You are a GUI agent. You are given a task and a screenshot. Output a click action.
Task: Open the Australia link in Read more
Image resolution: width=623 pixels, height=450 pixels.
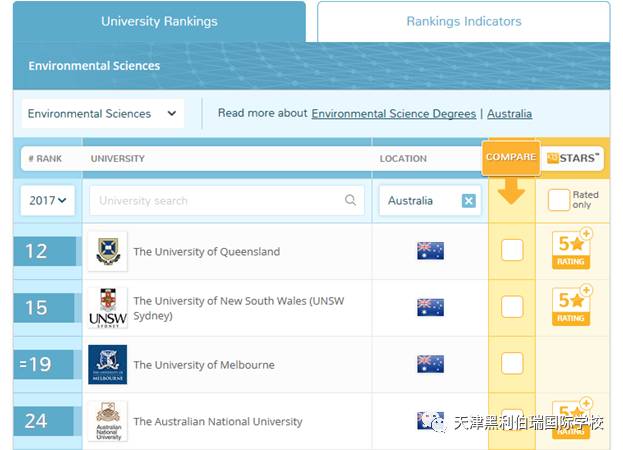coord(509,114)
